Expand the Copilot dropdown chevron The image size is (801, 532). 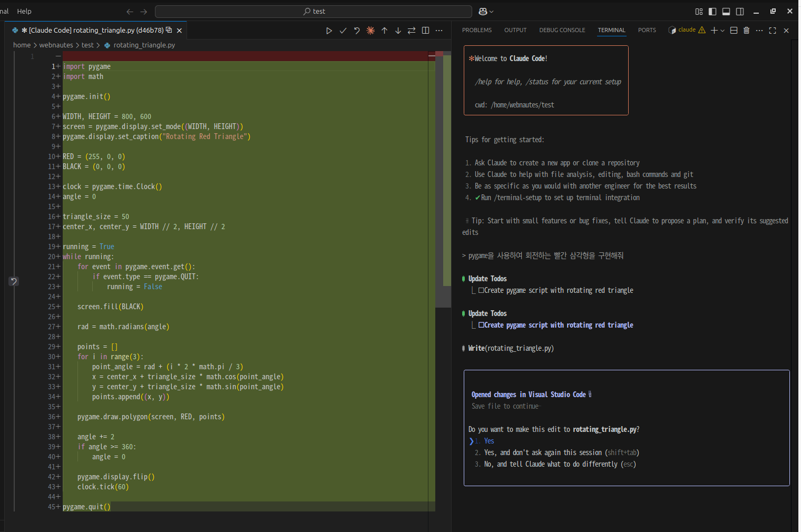(x=492, y=12)
